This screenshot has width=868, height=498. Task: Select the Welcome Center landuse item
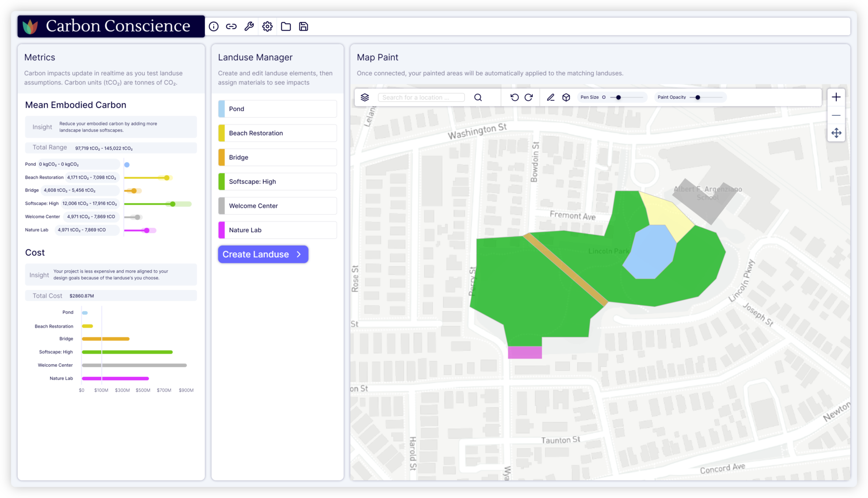point(277,206)
